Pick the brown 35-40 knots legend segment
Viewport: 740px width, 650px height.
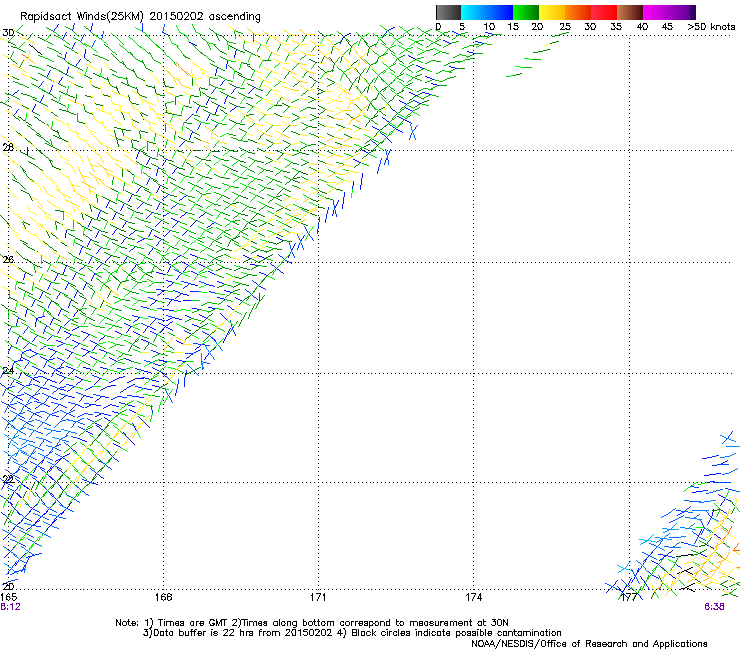630,12
